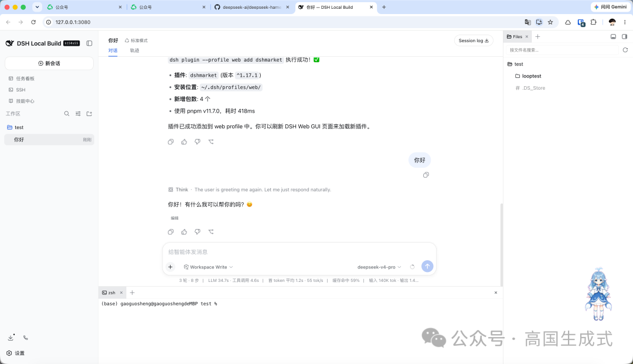
Task: Select the zsh terminal tab
Action: coord(109,292)
